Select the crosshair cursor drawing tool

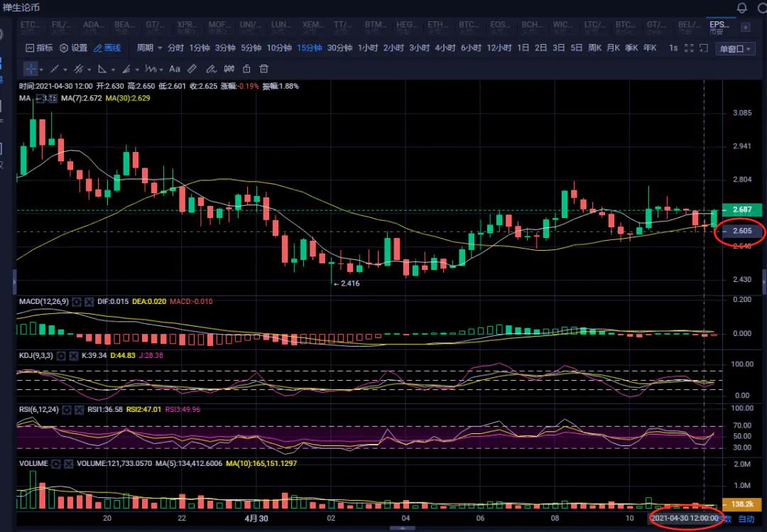tap(31, 69)
